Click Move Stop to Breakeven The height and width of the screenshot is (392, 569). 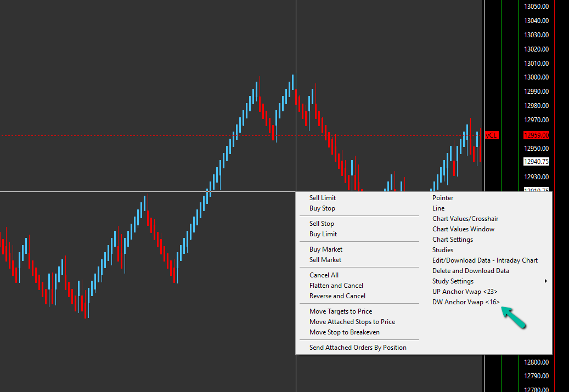tap(344, 332)
